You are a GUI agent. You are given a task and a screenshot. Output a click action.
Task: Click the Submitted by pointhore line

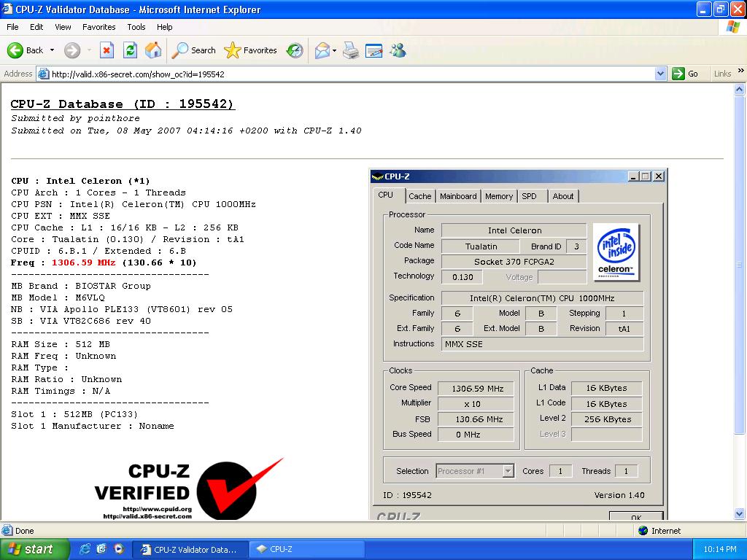point(75,119)
